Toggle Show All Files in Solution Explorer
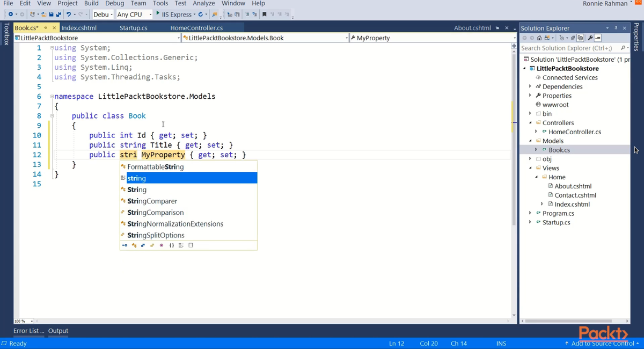Image resolution: width=644 pixels, height=349 pixels. [x=580, y=38]
